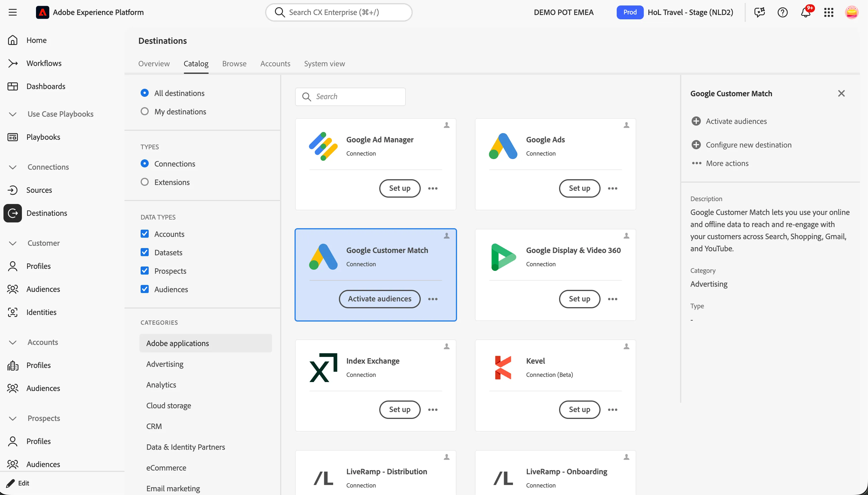Open the user profile avatar
The height and width of the screenshot is (495, 868).
[851, 12]
